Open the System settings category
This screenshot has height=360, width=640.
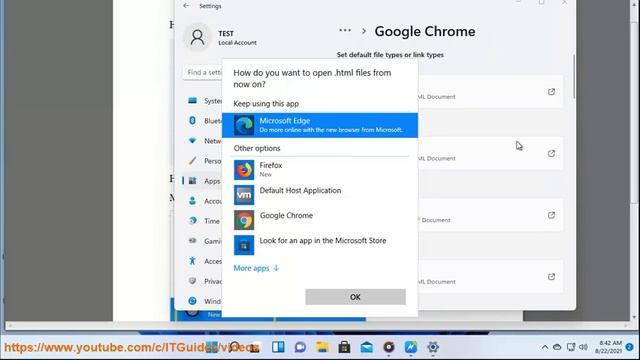(x=204, y=100)
